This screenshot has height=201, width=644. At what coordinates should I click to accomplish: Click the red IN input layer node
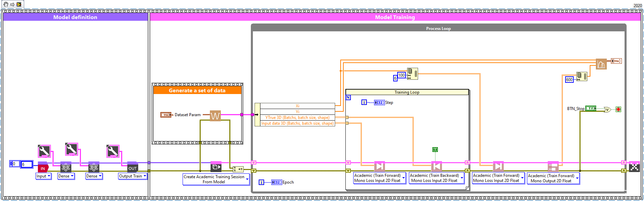pyautogui.click(x=43, y=168)
